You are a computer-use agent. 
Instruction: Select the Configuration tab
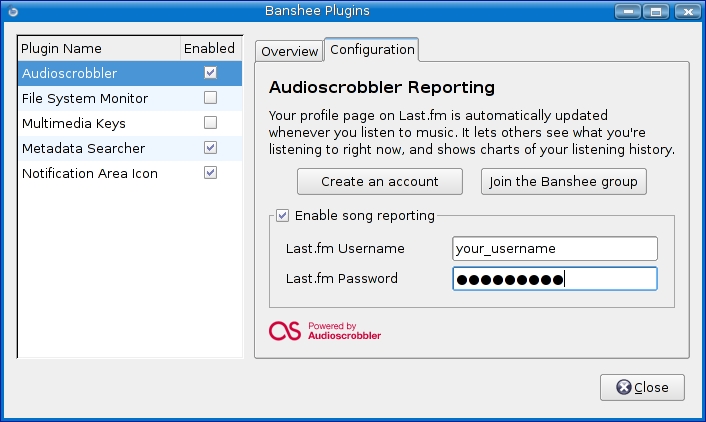click(x=372, y=49)
